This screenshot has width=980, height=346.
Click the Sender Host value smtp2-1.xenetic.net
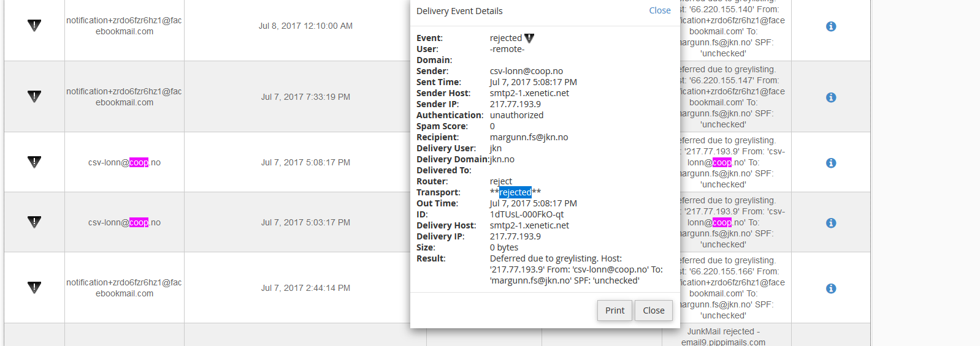click(x=529, y=93)
